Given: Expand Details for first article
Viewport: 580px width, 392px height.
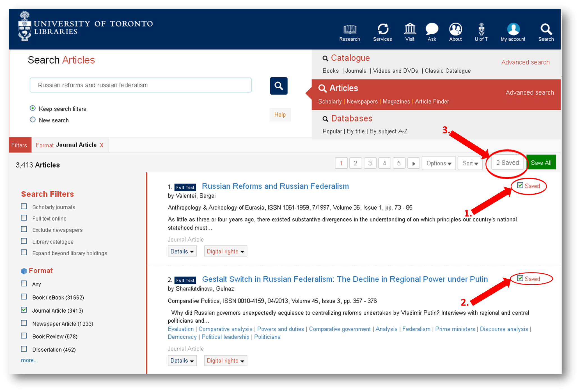Looking at the screenshot, I should [x=182, y=251].
